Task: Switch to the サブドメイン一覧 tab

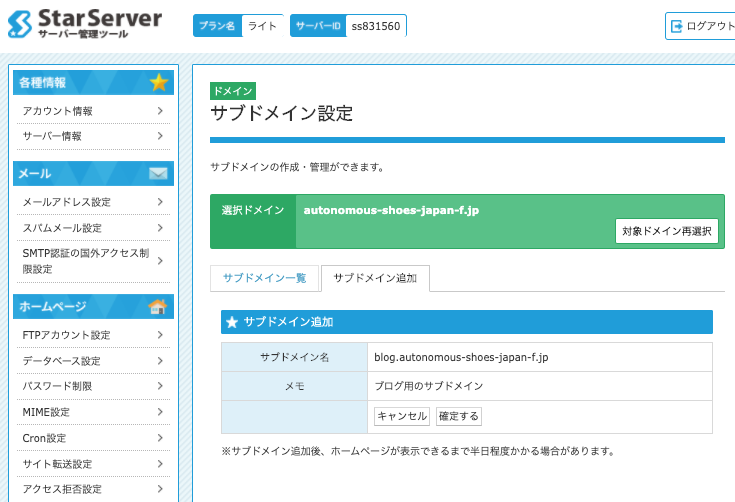Action: pos(265,278)
